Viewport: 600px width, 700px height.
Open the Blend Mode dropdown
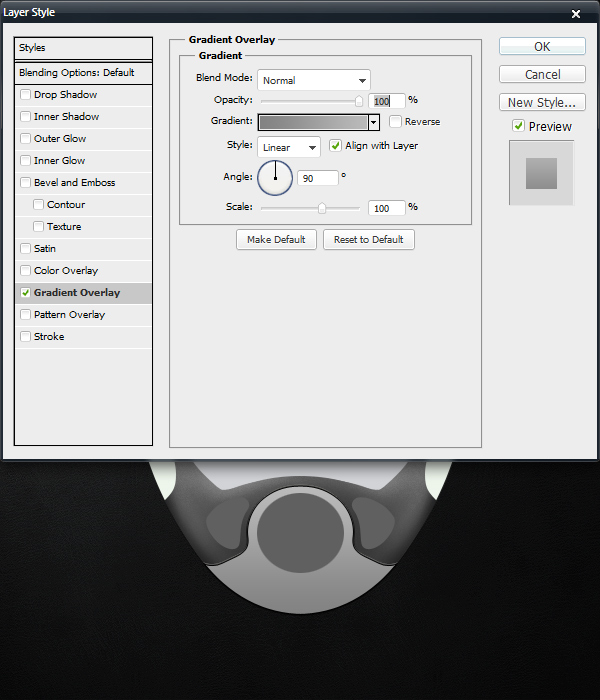pyautogui.click(x=314, y=80)
